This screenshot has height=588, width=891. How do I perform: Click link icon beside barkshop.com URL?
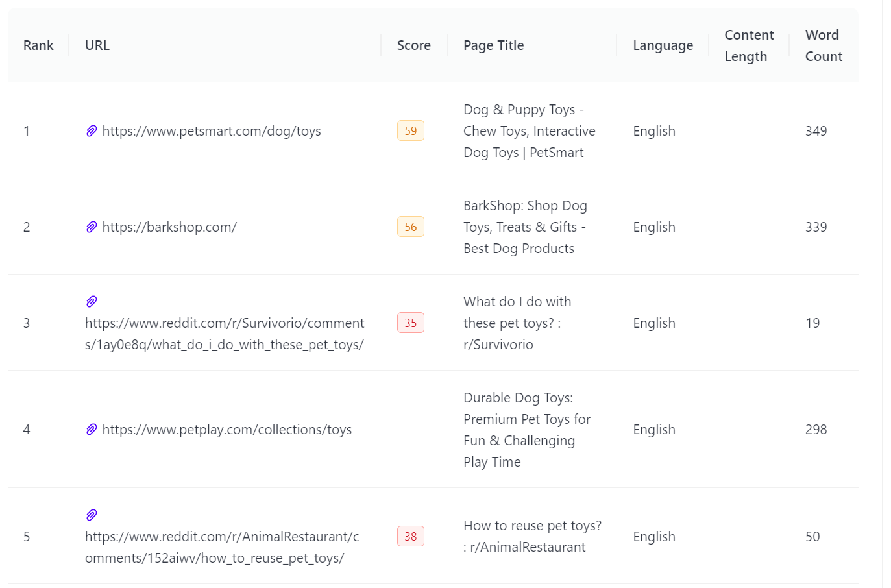(92, 227)
